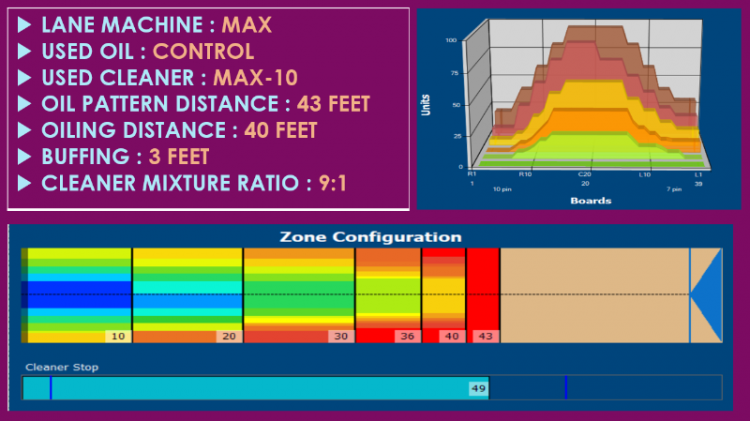This screenshot has width=750, height=421.
Task: Click the arrow bullet beside LANE MACHINE
Action: [24, 25]
